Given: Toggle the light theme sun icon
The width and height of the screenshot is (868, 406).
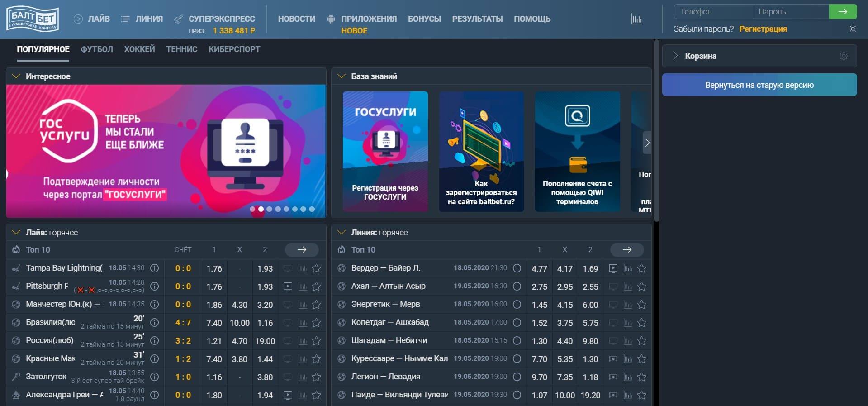Looking at the screenshot, I should (x=853, y=29).
